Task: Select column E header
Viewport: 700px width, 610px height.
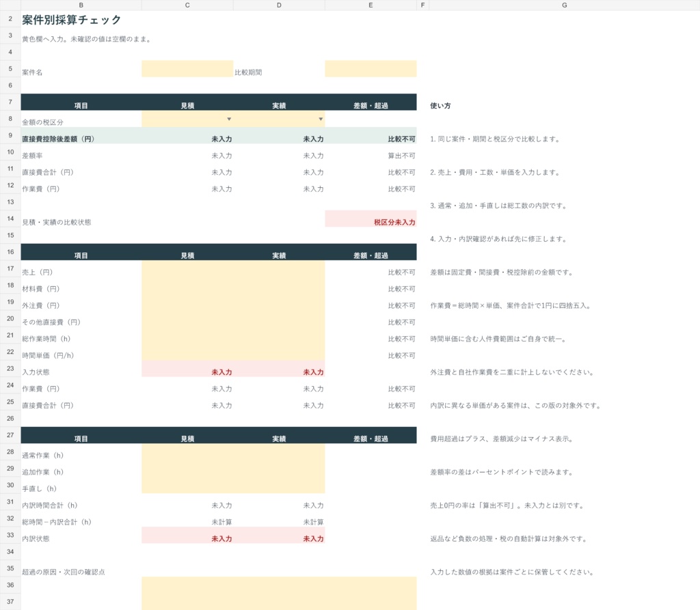Action: coord(371,5)
